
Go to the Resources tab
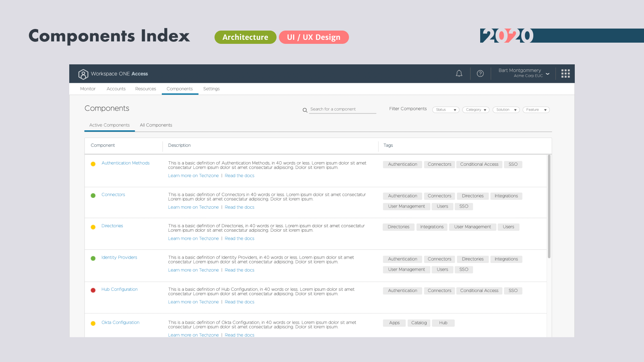[x=145, y=89]
